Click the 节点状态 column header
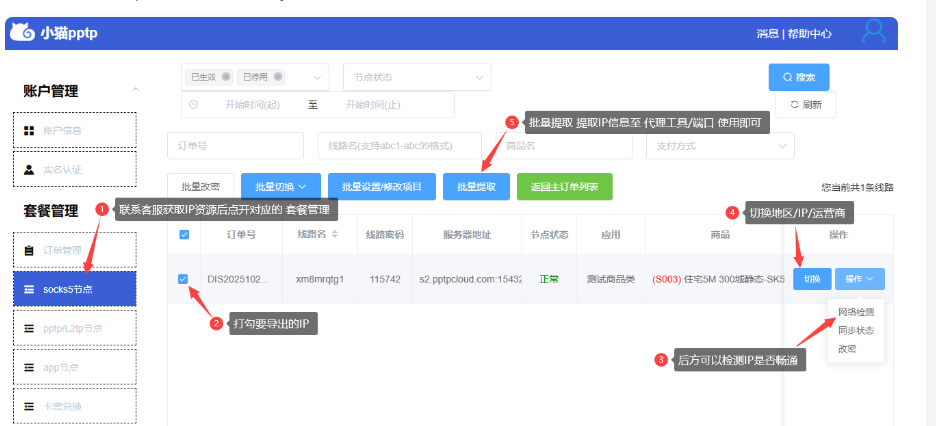936x426 pixels. pyautogui.click(x=549, y=235)
